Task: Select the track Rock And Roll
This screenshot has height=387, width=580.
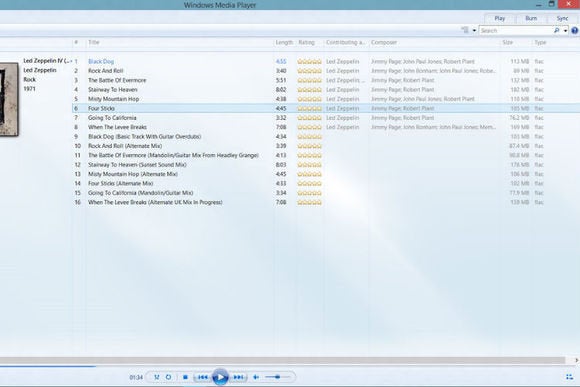Action: [x=105, y=71]
